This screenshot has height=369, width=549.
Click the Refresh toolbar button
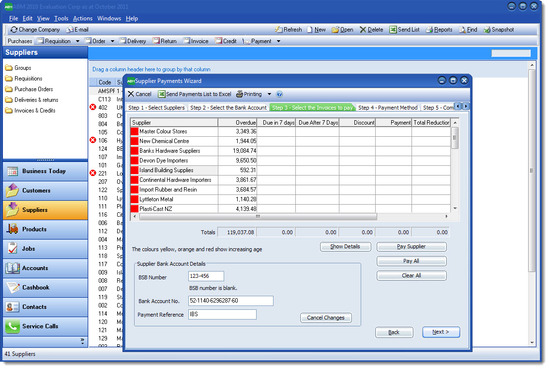[289, 30]
